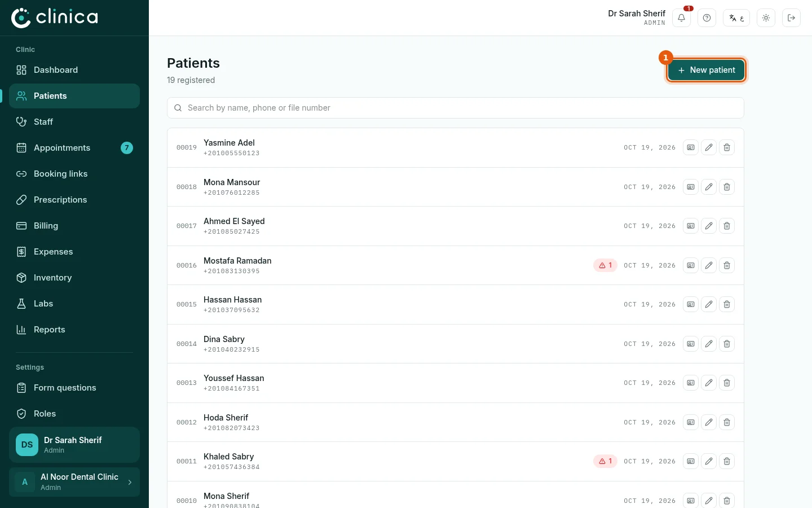
Task: Edit Mona Mansour with the pencil icon
Action: coord(709,187)
